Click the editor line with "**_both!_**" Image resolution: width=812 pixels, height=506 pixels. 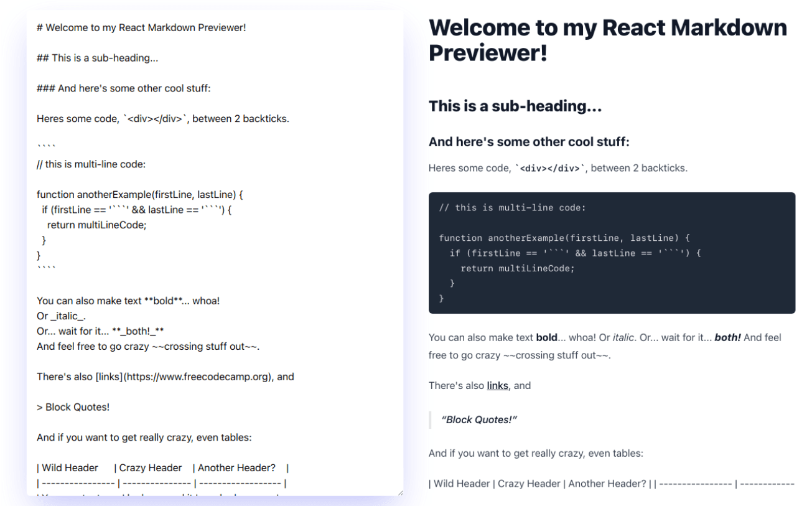[x=100, y=331]
